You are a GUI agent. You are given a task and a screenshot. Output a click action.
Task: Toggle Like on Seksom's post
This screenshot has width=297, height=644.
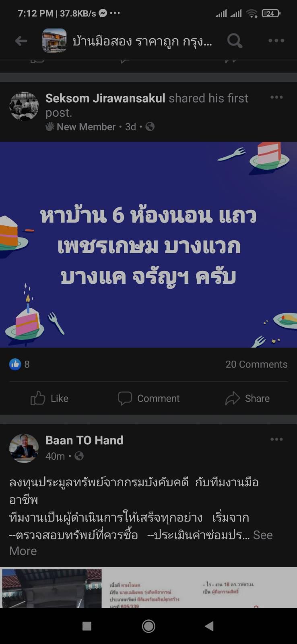[x=49, y=398]
